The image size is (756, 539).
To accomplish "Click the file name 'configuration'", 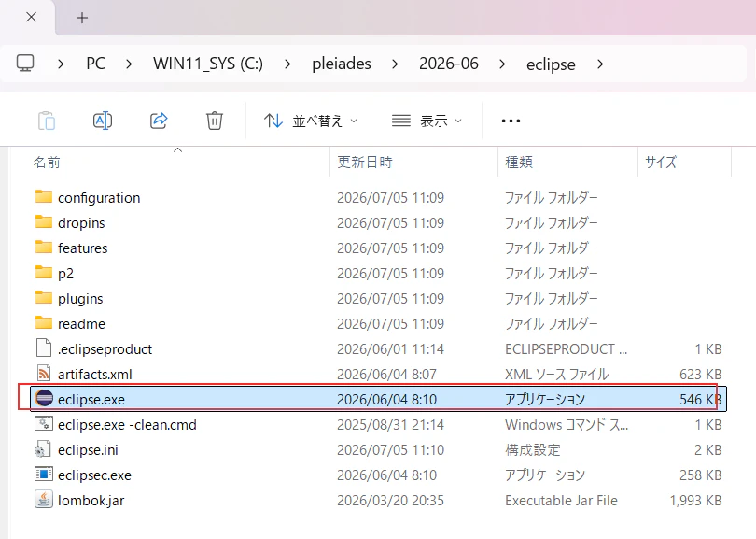I will point(99,198).
